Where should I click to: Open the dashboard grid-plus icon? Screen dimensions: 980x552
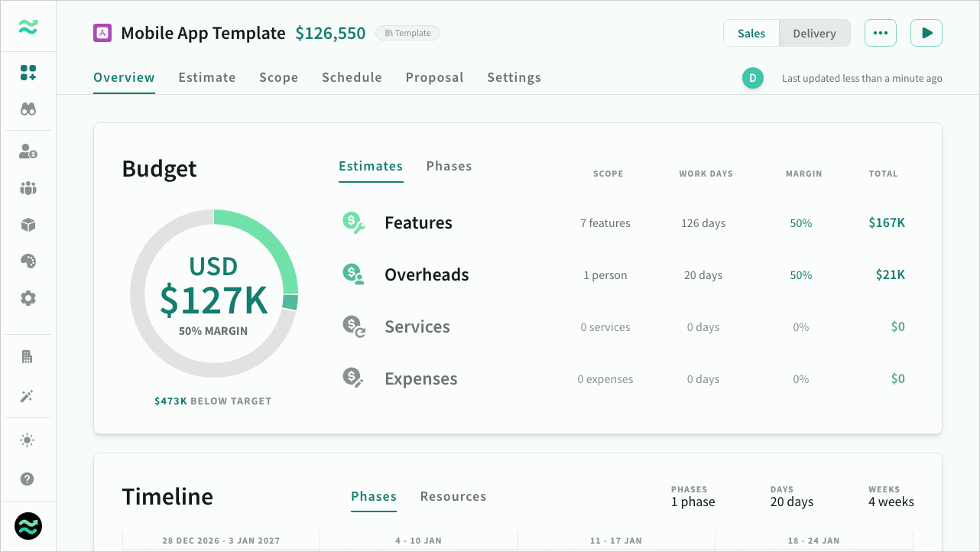coord(28,73)
